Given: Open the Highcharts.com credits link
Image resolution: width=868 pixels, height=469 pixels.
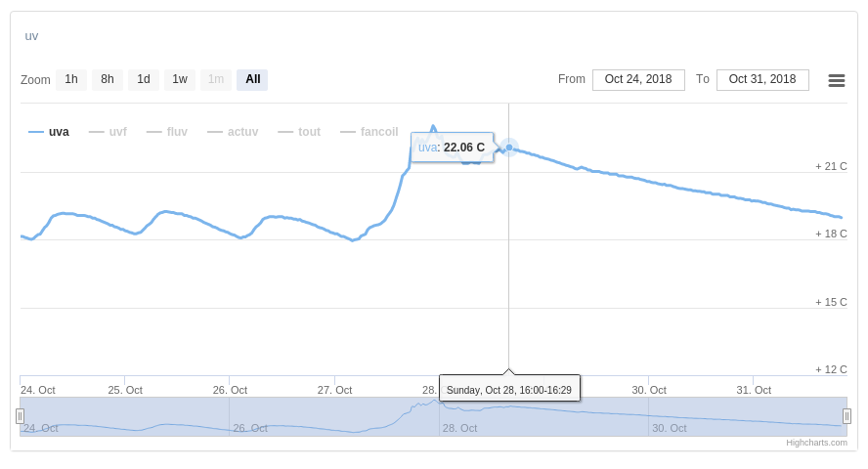Looking at the screenshot, I should 816,443.
